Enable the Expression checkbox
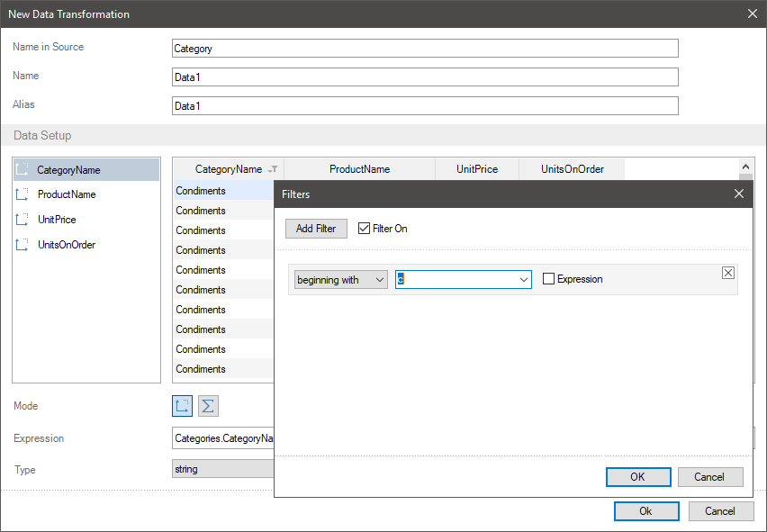The height and width of the screenshot is (532, 767). click(549, 280)
